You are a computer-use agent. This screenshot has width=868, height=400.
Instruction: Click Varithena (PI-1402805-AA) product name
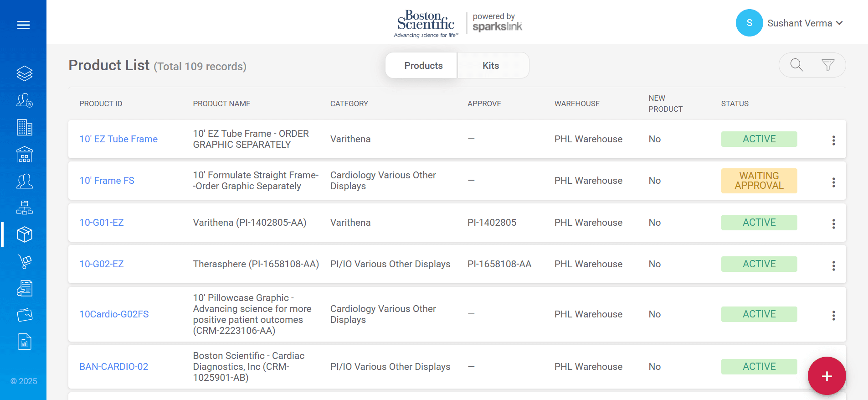(250, 223)
